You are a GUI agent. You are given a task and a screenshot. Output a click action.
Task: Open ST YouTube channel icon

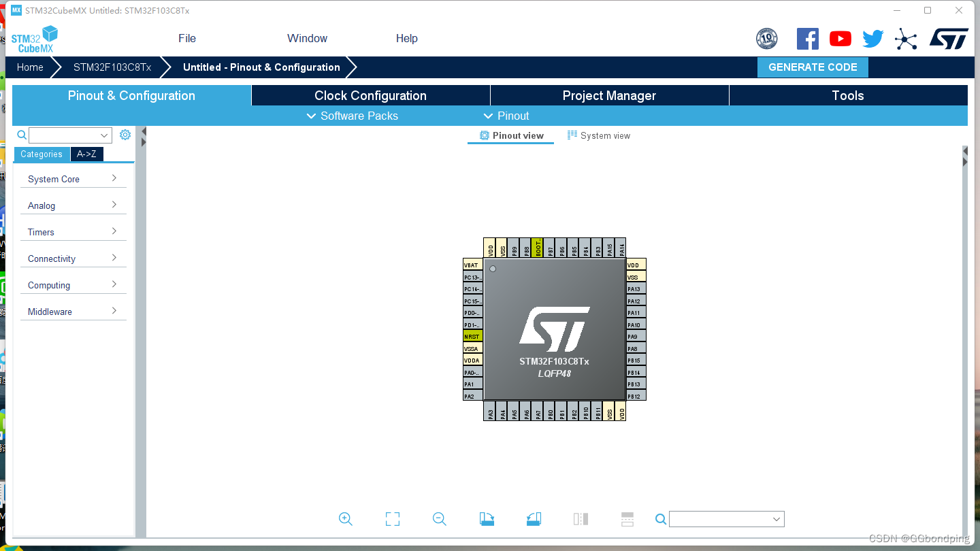840,39
